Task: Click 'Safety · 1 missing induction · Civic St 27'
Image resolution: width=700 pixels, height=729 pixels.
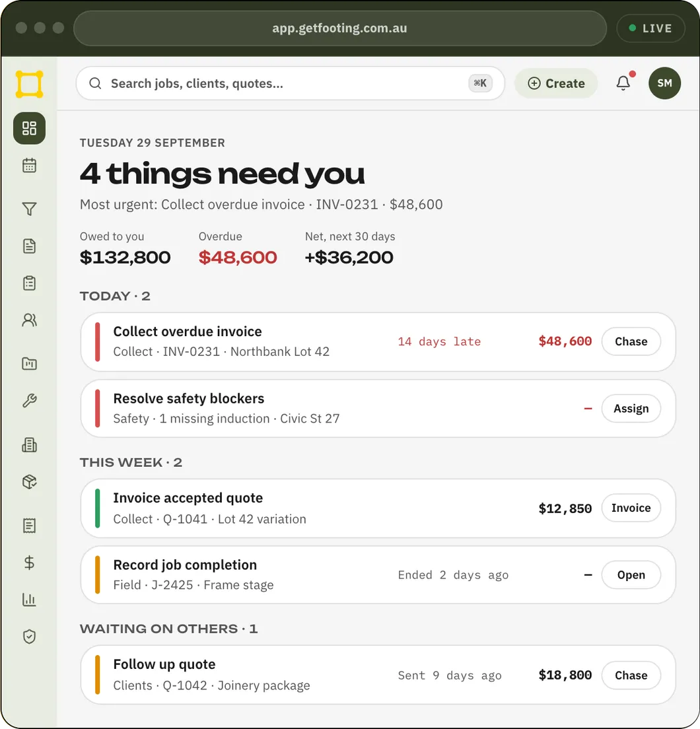Action: [x=227, y=419]
